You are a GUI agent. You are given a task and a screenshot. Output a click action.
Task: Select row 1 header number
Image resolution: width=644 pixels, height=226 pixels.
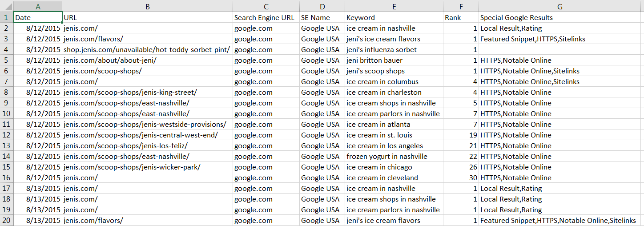click(x=6, y=18)
